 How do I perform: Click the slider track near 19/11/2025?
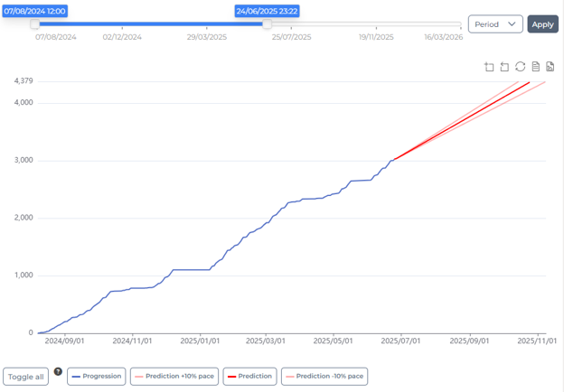click(376, 24)
